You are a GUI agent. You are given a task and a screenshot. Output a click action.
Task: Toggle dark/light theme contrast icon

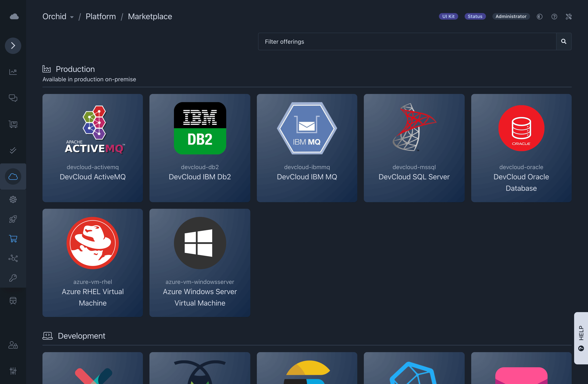[x=539, y=17]
